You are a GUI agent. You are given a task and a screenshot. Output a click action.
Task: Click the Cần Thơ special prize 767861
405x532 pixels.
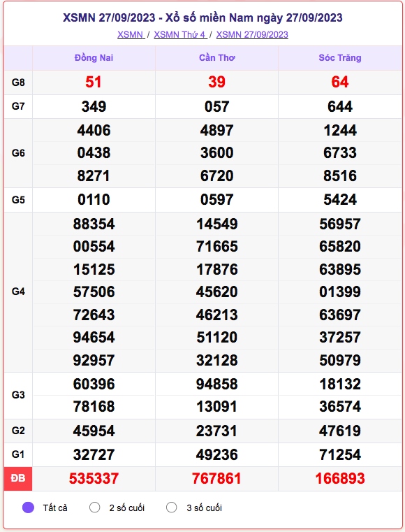click(x=216, y=478)
